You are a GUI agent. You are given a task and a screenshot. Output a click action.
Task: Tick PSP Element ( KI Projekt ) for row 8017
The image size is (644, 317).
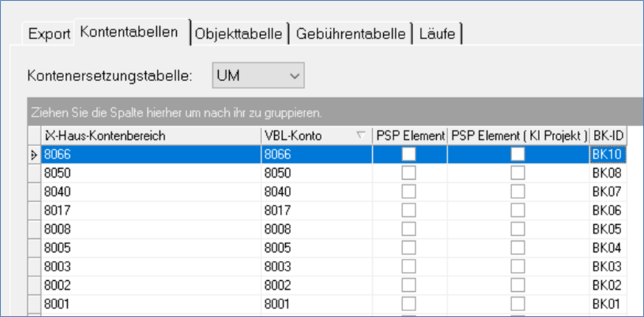tap(518, 209)
